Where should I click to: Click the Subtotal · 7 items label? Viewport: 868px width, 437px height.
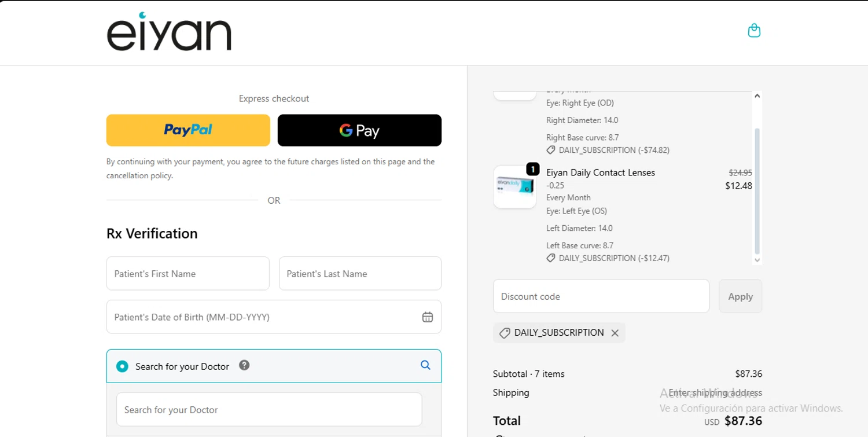pyautogui.click(x=528, y=374)
